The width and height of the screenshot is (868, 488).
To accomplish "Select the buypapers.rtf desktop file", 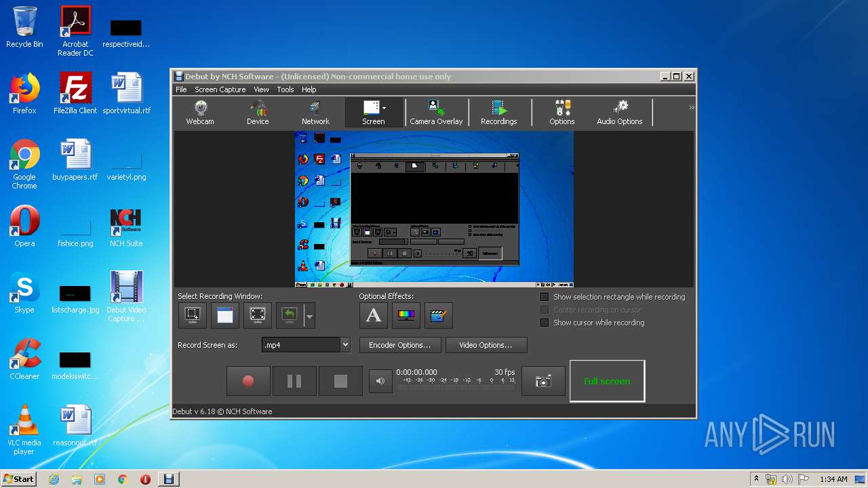I will pos(75,160).
